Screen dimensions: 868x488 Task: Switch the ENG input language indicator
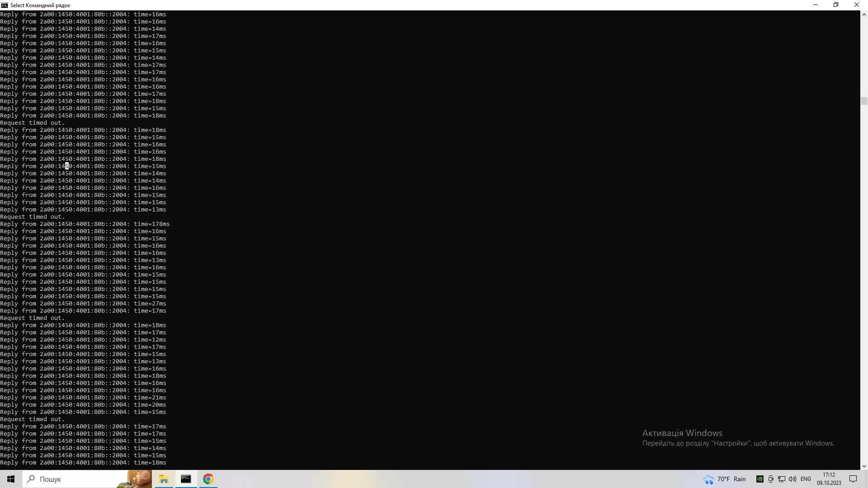coord(806,479)
